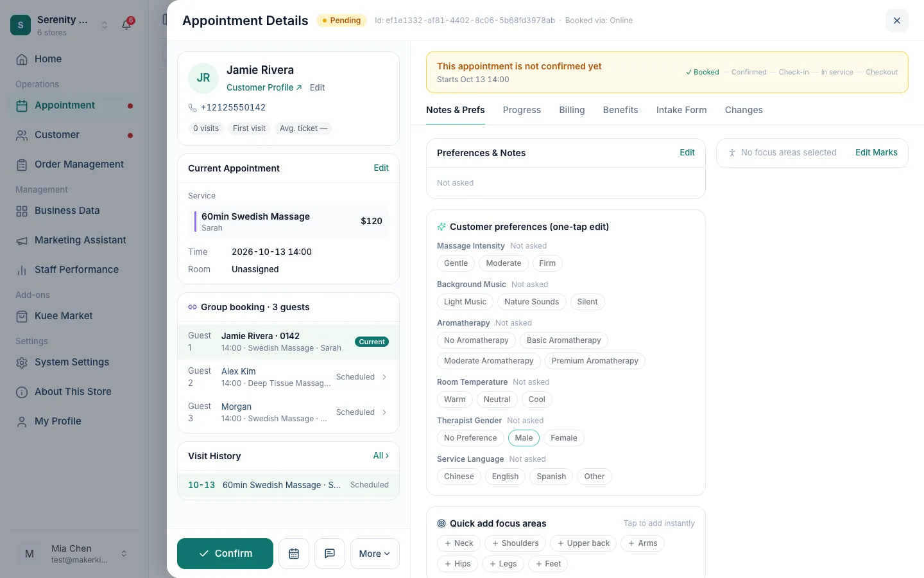Image resolution: width=924 pixels, height=578 pixels.
Task: Select Firm massage intensity
Action: tap(547, 263)
